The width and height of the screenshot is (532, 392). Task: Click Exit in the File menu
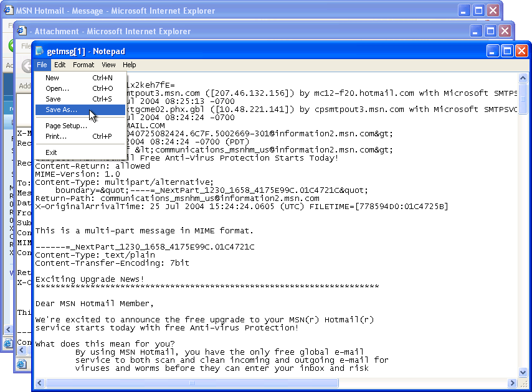51,152
